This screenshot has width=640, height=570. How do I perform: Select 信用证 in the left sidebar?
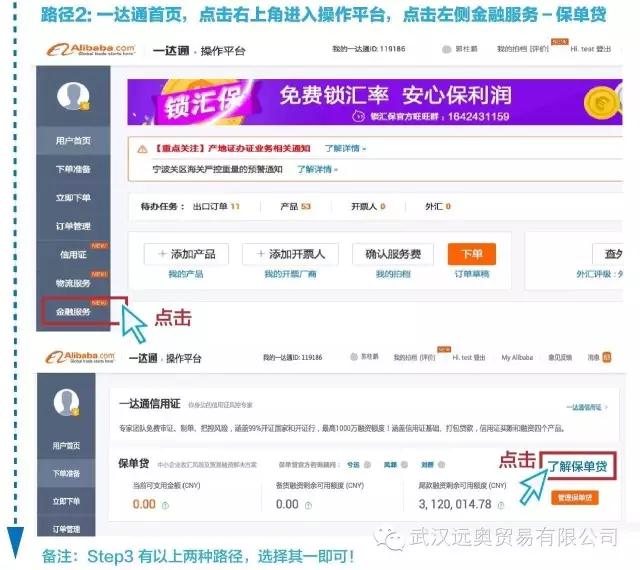point(72,254)
